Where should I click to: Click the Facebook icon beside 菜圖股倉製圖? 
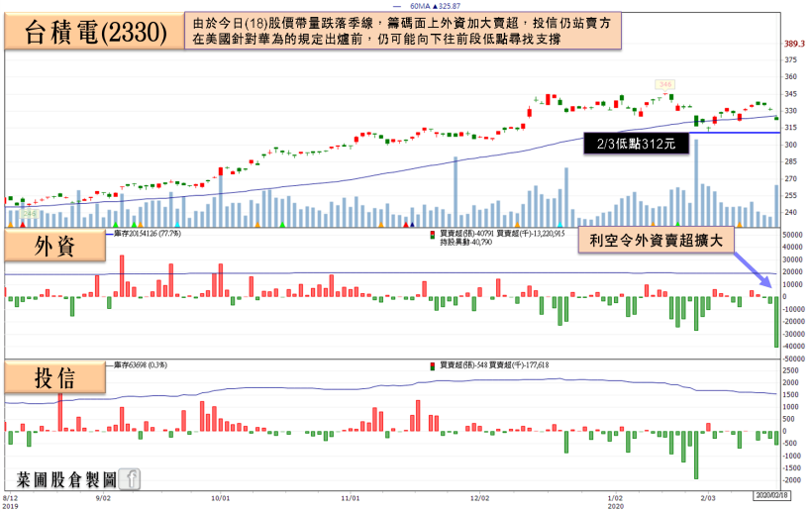coord(130,479)
